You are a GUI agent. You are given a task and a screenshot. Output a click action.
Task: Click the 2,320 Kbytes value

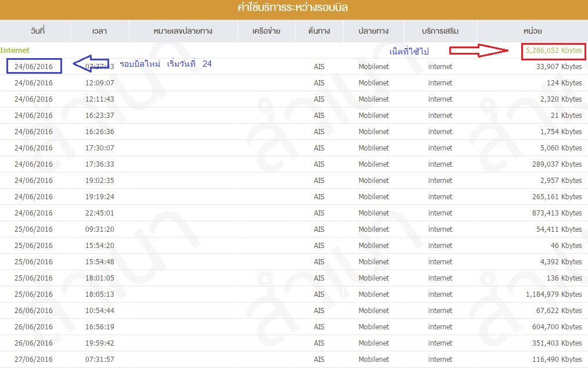[561, 99]
